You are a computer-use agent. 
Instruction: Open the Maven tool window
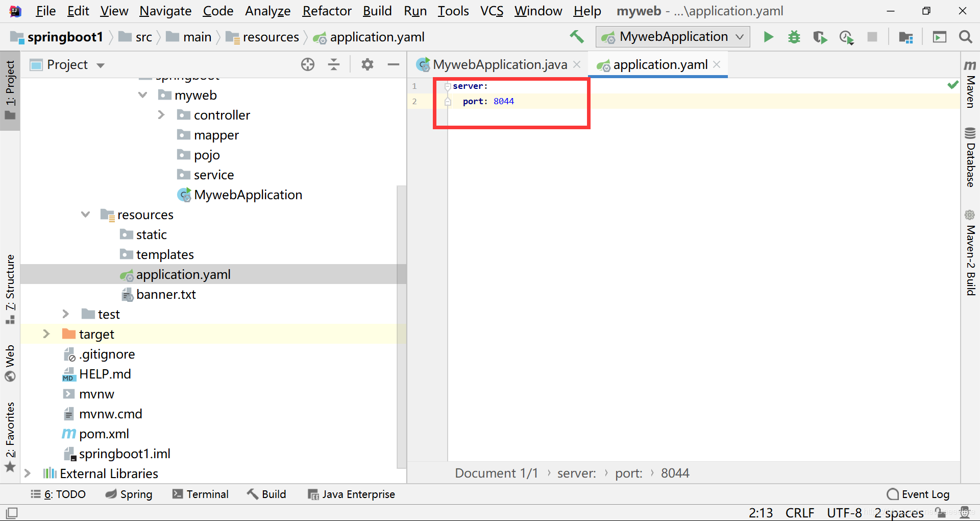[x=970, y=84]
